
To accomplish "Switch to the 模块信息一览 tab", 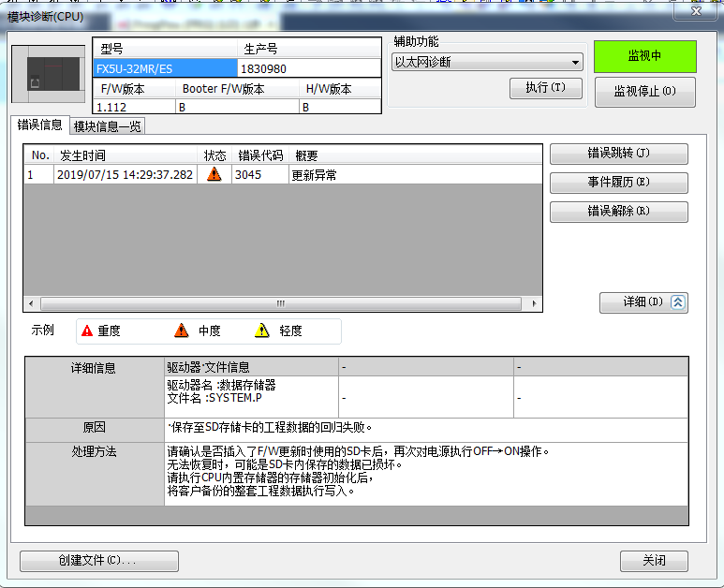I will (108, 126).
